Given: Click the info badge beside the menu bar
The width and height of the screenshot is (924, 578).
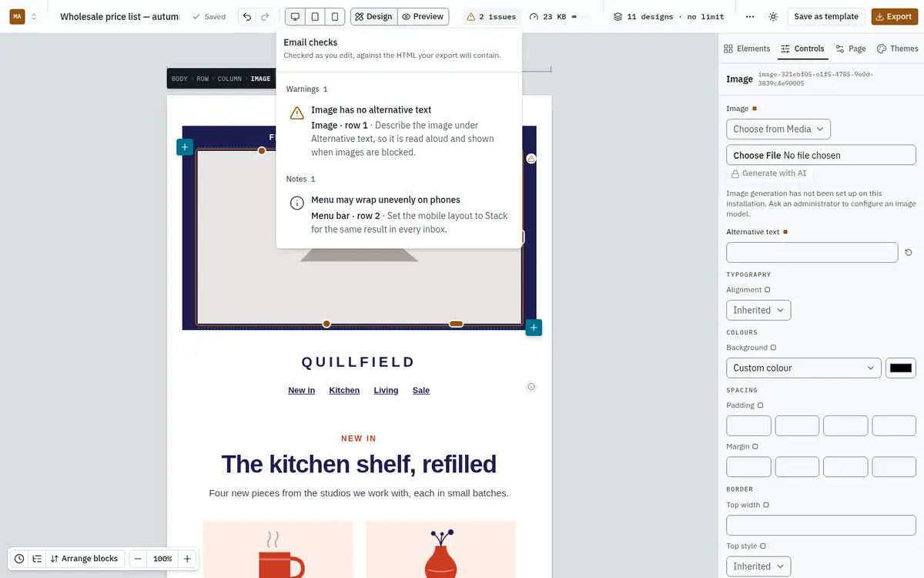Looking at the screenshot, I should point(531,387).
